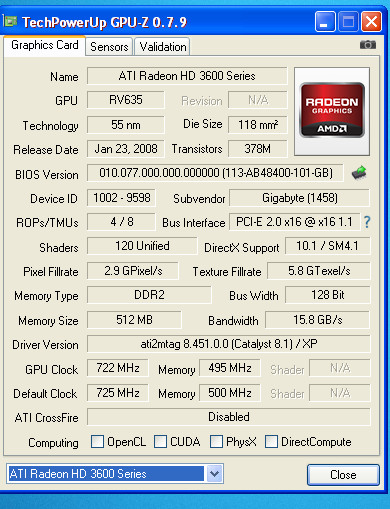Click the Driver Version ati2mtag field

[229, 344]
